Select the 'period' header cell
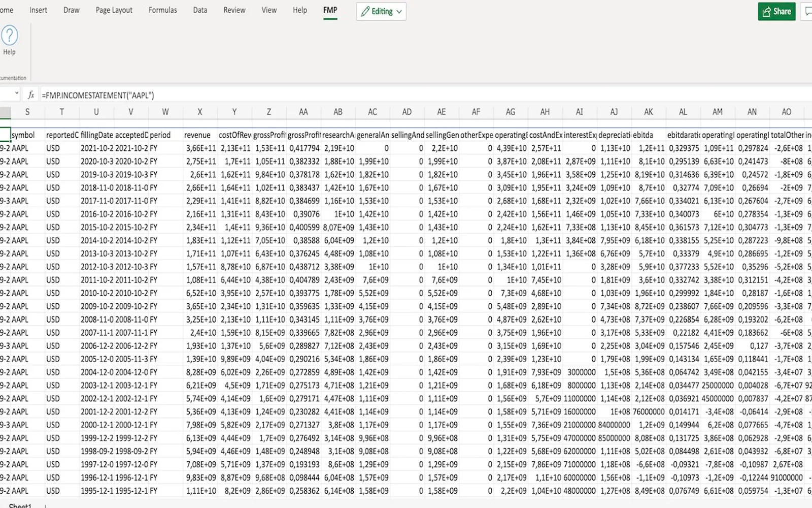Screen dimensions: 812x508 [x=165, y=135]
